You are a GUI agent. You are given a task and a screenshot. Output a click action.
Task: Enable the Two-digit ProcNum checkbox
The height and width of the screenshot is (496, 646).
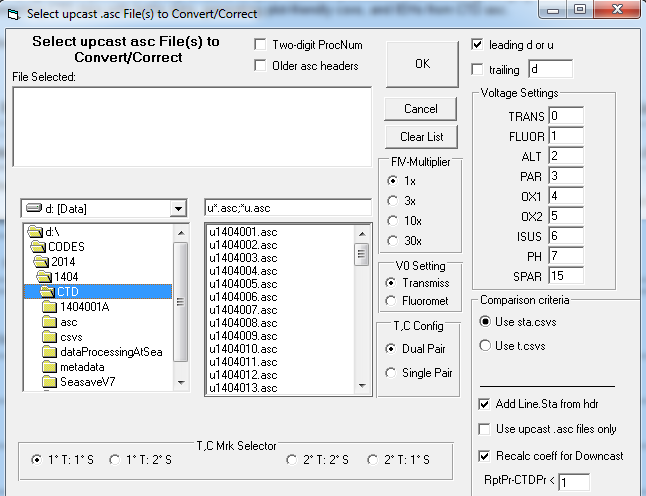(x=261, y=45)
